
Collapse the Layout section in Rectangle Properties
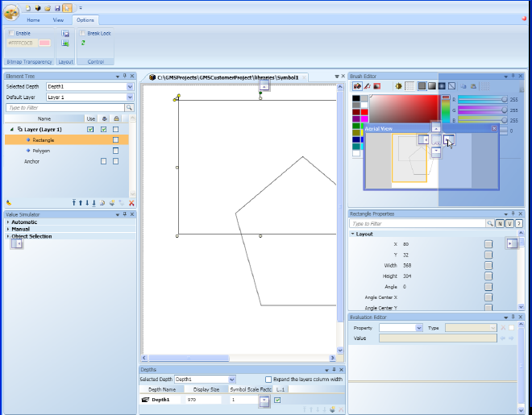click(x=353, y=234)
